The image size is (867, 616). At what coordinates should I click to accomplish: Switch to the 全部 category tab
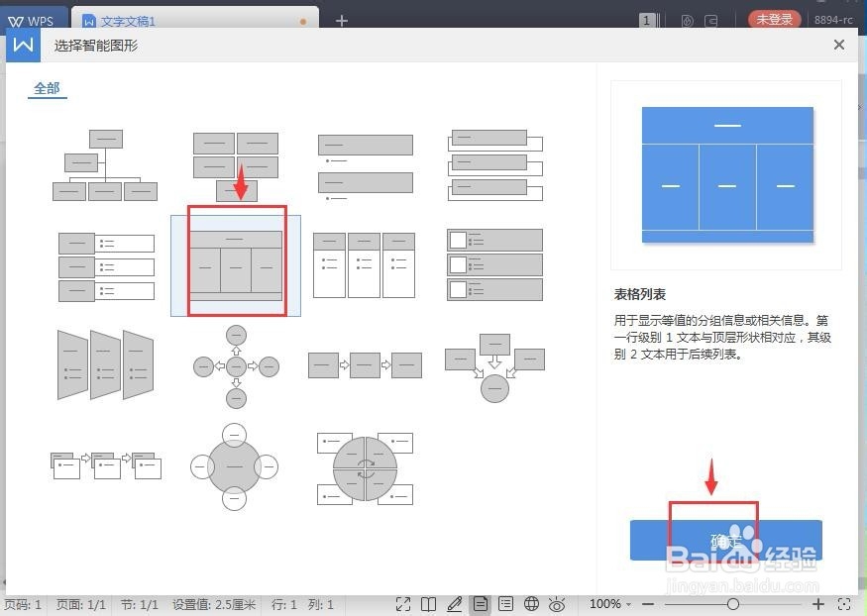(x=47, y=88)
